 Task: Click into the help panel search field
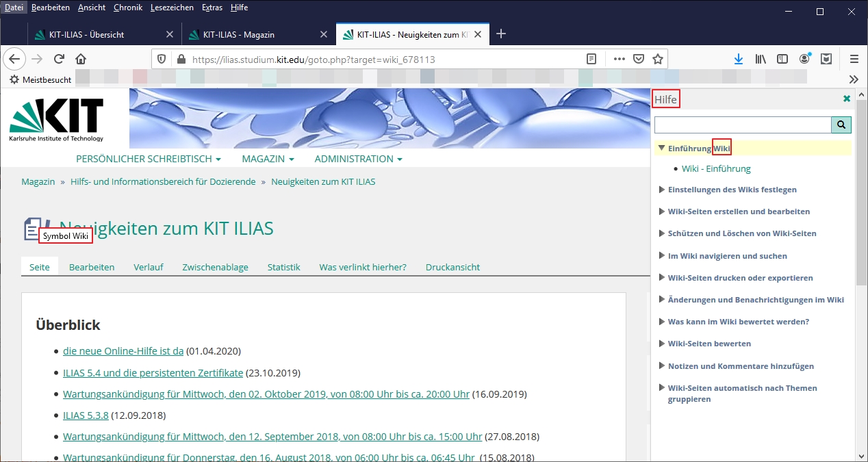click(x=743, y=125)
